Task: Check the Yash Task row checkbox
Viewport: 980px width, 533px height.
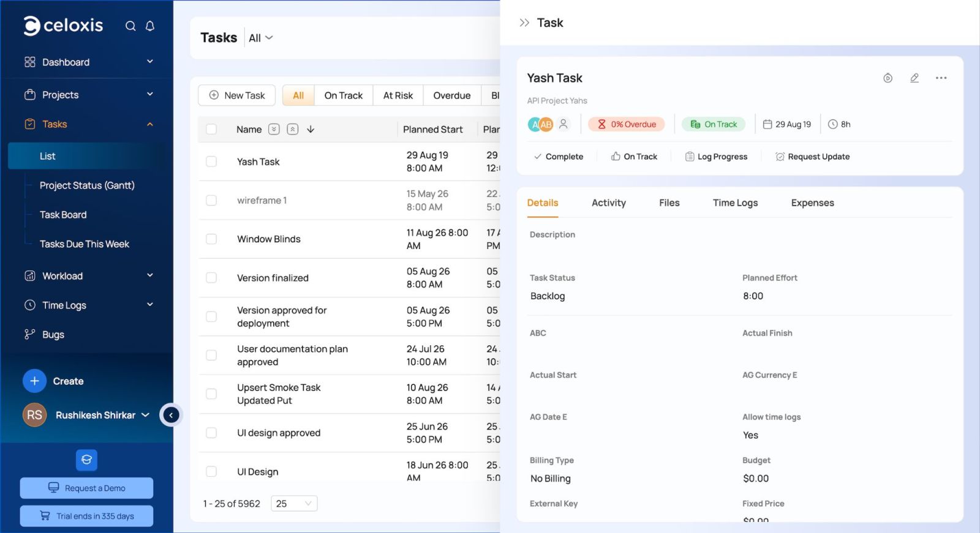Action: pyautogui.click(x=211, y=162)
